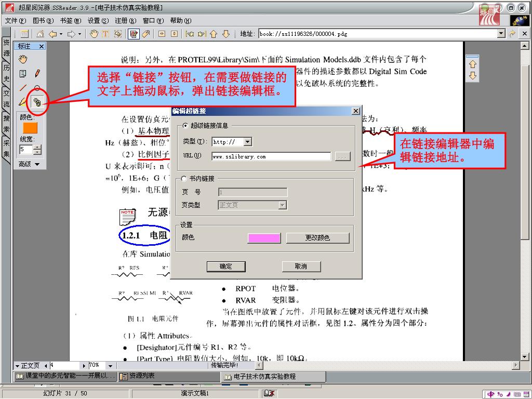Screen dimensions: 532x399
Task: Select the hand pan tool in toolbar
Action: (94, 34)
